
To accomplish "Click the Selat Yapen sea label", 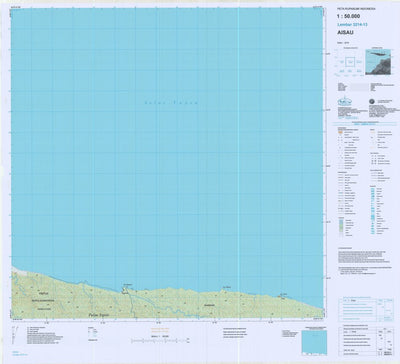I will coord(171,103).
